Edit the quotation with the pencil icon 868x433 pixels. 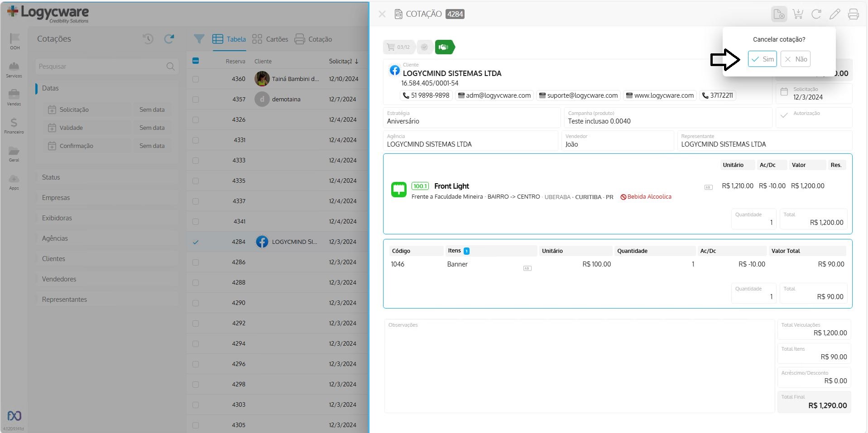point(834,14)
